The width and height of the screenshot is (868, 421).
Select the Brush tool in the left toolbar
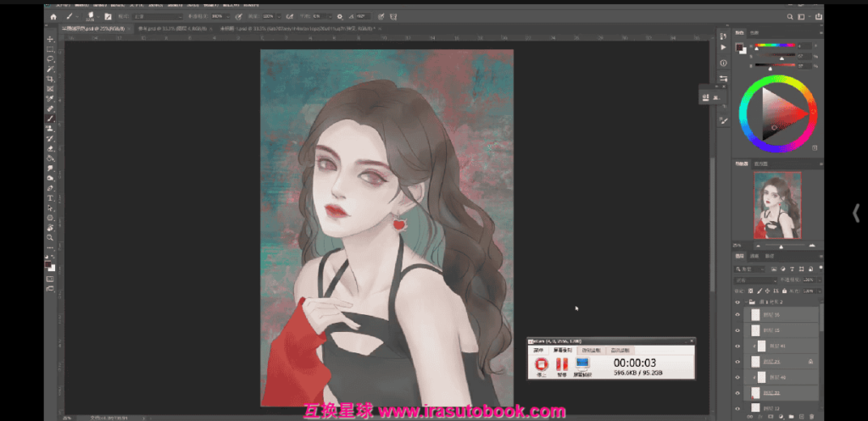(x=50, y=119)
